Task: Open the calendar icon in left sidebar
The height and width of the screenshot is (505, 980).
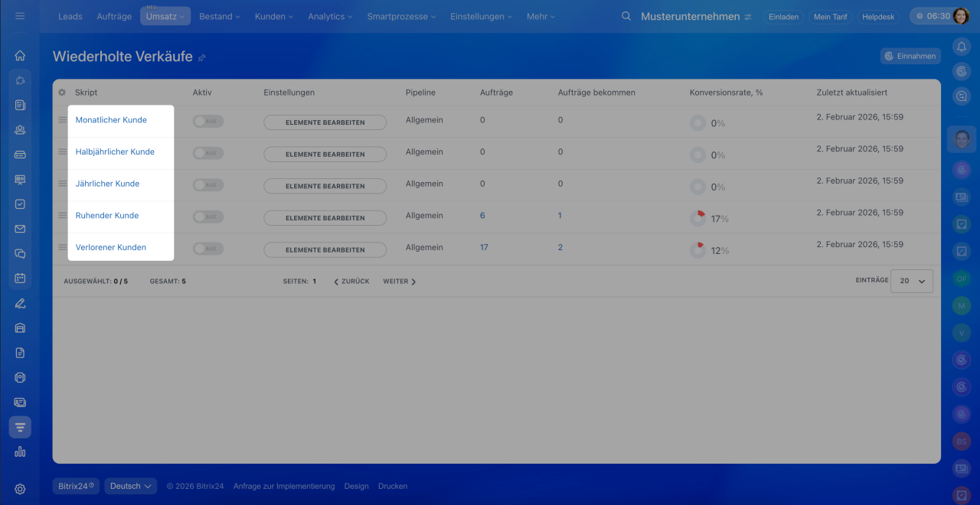Action: (x=20, y=278)
